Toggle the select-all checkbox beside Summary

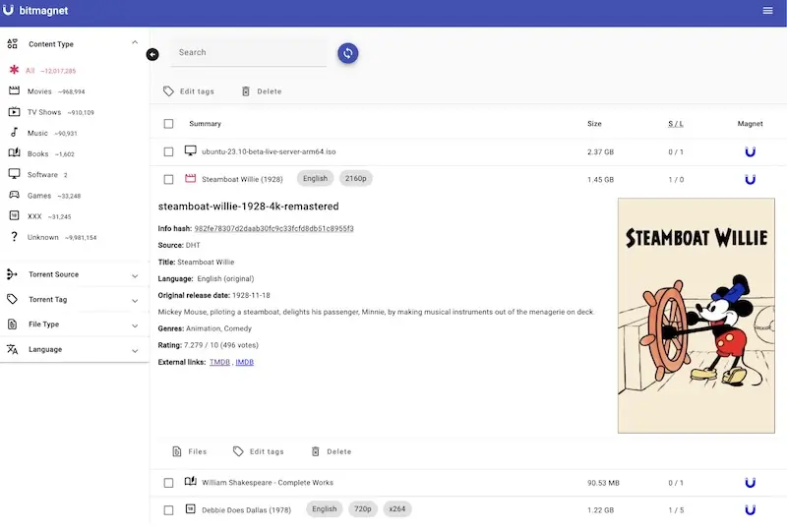click(x=168, y=124)
